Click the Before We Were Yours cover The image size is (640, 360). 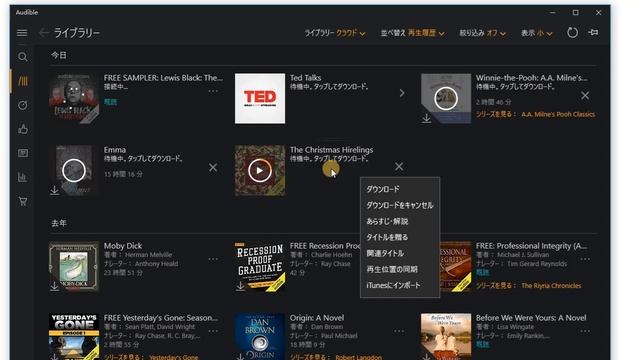(446, 336)
